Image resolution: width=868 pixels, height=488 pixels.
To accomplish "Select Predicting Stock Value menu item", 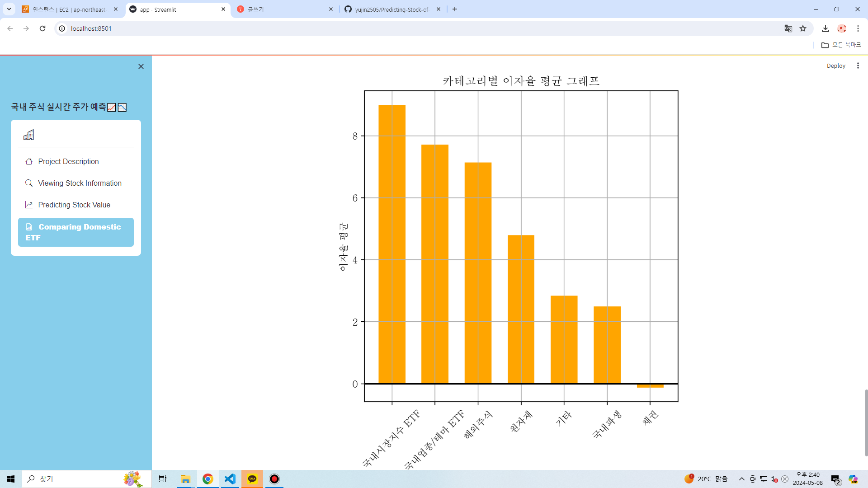I will 74,205.
